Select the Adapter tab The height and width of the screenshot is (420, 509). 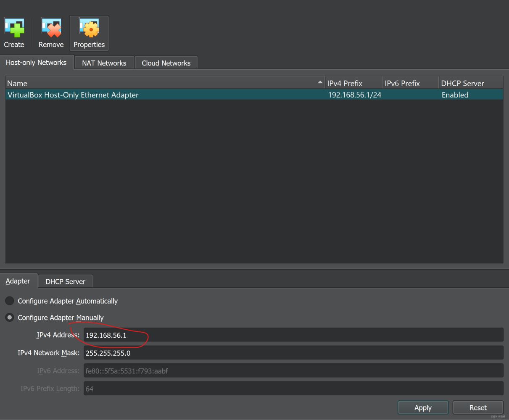point(18,281)
